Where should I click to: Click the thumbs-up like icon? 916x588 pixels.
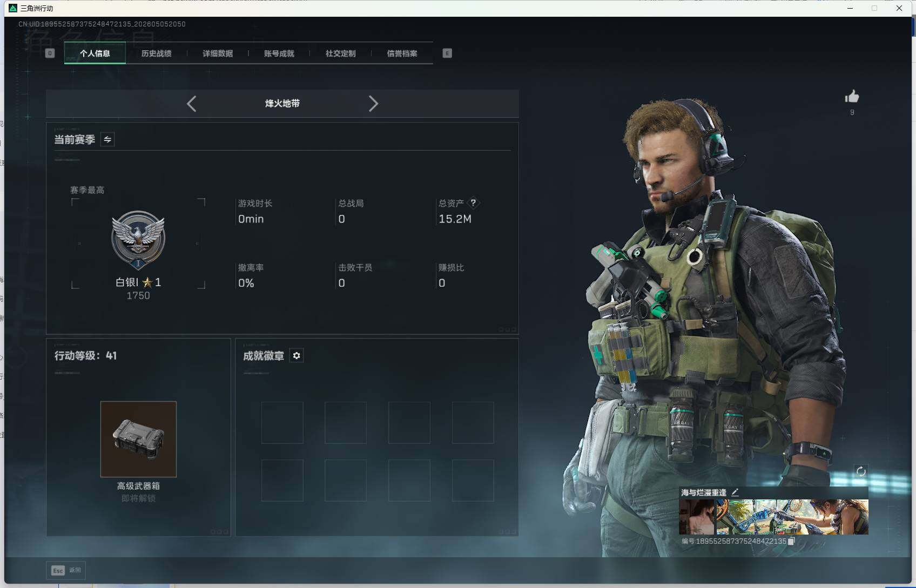[852, 97]
